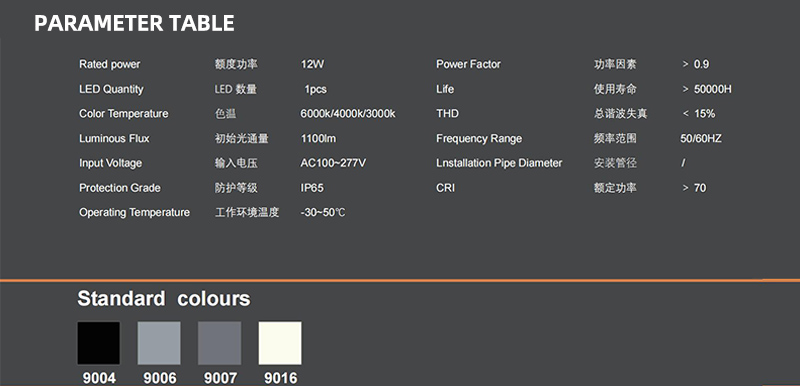Click the Chinese label 额度功率
The height and width of the screenshot is (386, 800).
pyautogui.click(x=236, y=64)
